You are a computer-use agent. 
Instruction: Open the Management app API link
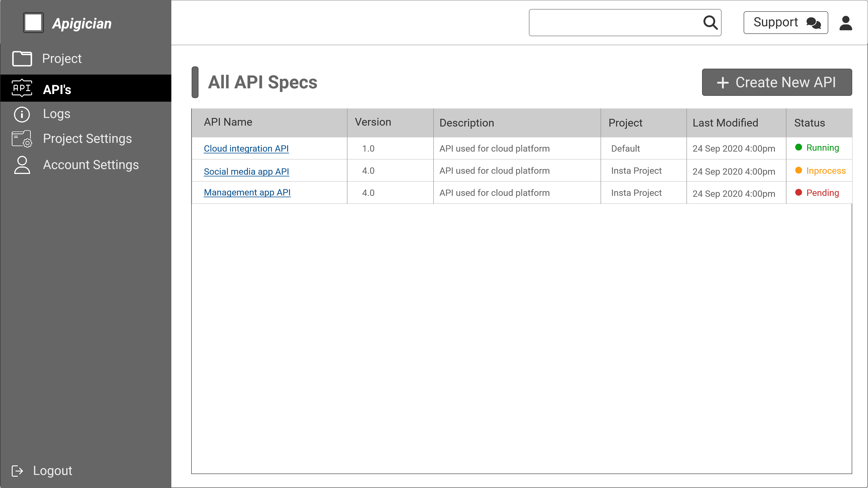coord(247,192)
